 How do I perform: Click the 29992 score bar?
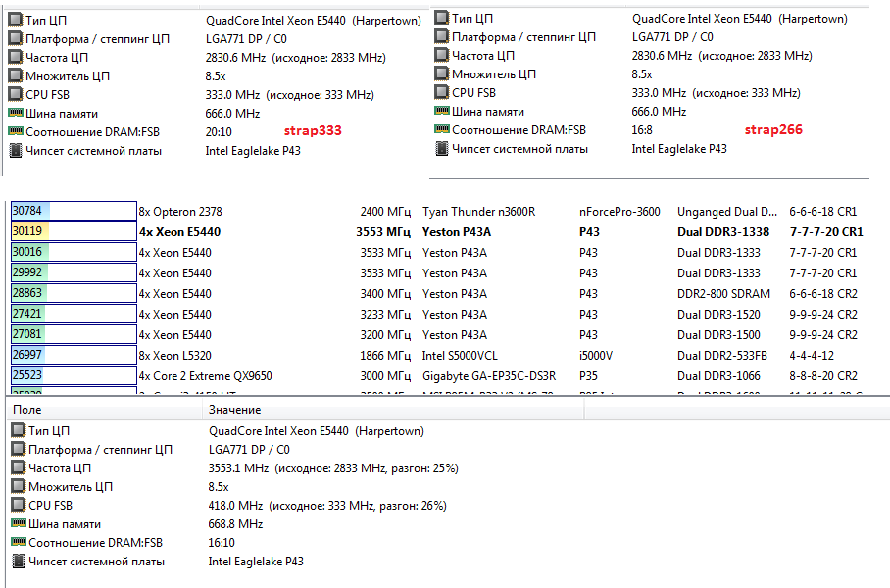pos(74,272)
